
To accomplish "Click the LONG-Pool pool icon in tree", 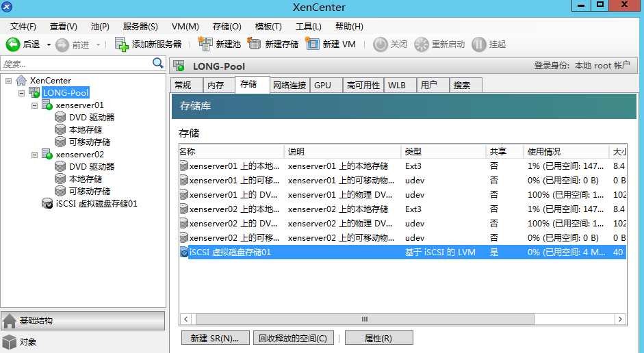I will [34, 93].
